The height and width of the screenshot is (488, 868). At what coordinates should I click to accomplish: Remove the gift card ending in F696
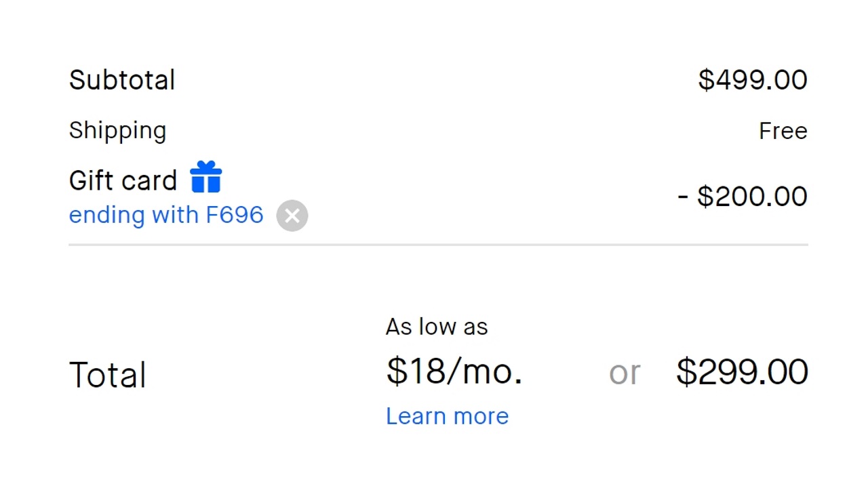tap(292, 216)
